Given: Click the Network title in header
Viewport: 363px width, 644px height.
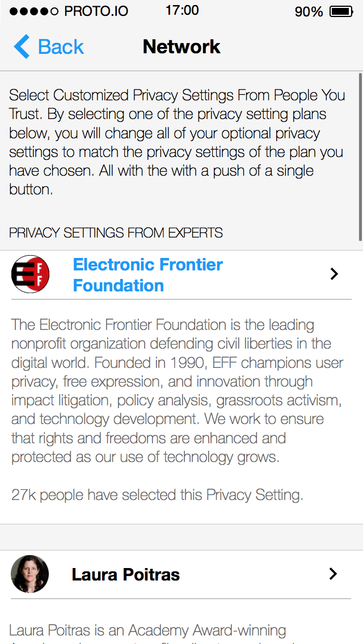Looking at the screenshot, I should [x=181, y=46].
